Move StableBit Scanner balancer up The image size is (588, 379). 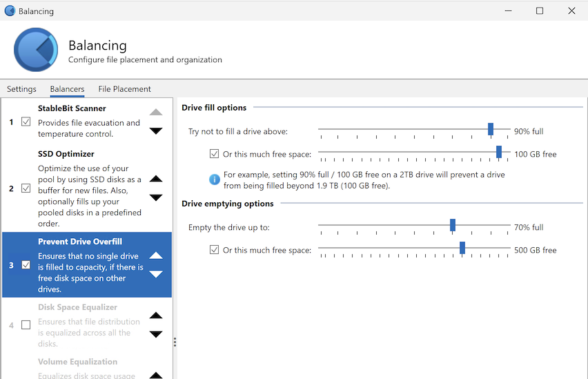click(x=156, y=112)
